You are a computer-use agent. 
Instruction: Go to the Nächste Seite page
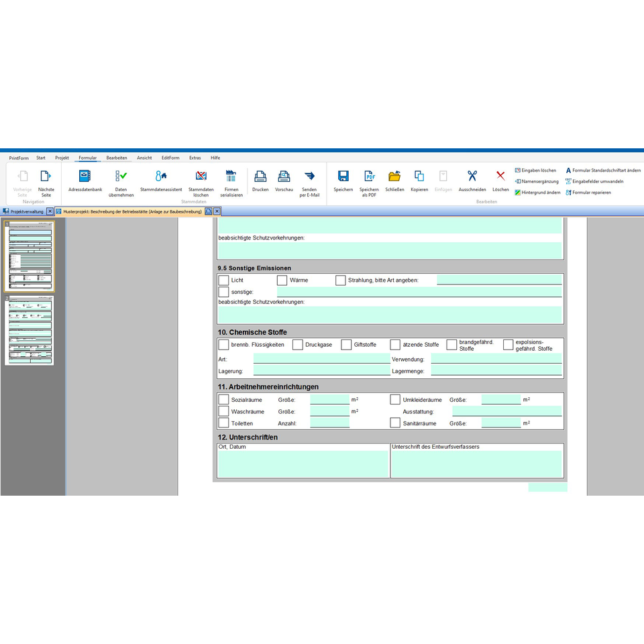tap(46, 182)
